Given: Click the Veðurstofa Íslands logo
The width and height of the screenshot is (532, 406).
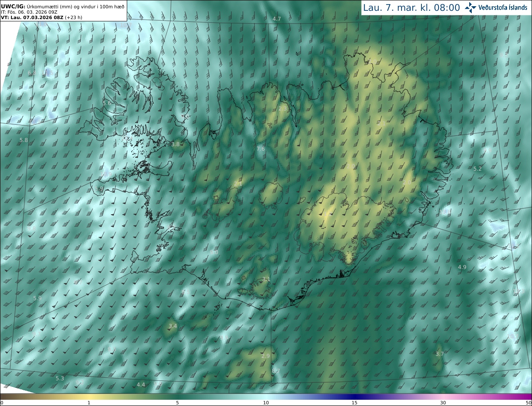Looking at the screenshot, I should [x=496, y=7].
